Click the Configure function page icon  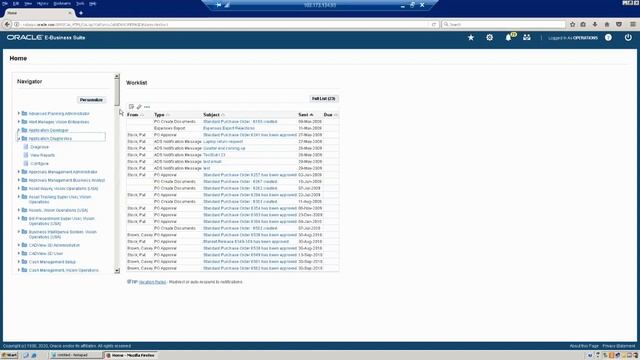click(x=26, y=163)
